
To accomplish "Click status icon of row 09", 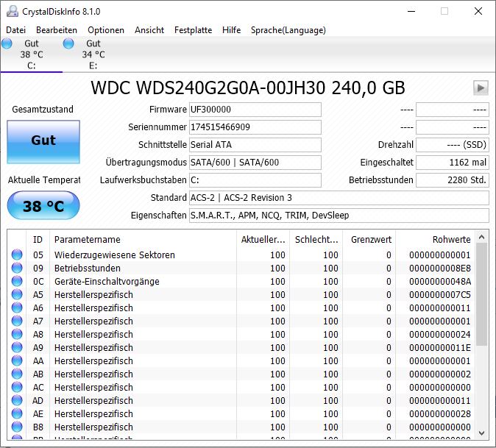I will coord(17,268).
